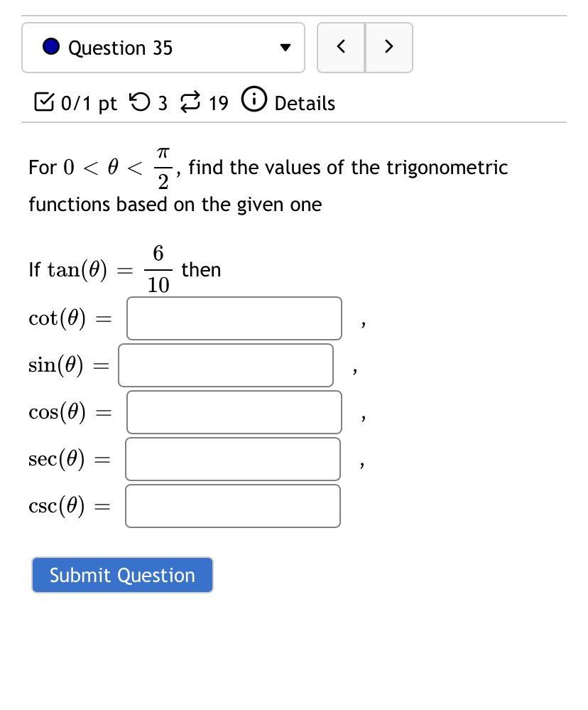This screenshot has width=588, height=710.
Task: Click the next question arrow
Action: [388, 48]
